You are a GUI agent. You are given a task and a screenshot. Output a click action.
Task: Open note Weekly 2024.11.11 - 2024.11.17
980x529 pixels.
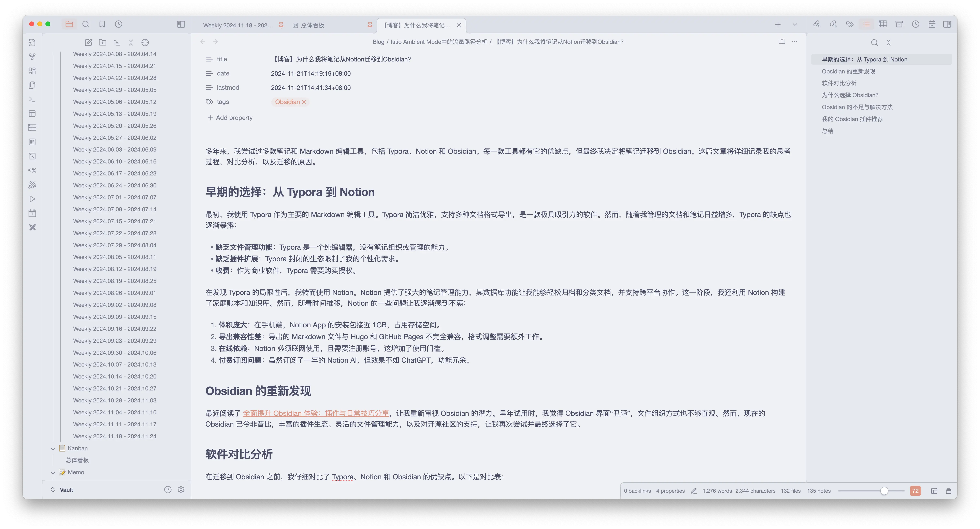115,424
